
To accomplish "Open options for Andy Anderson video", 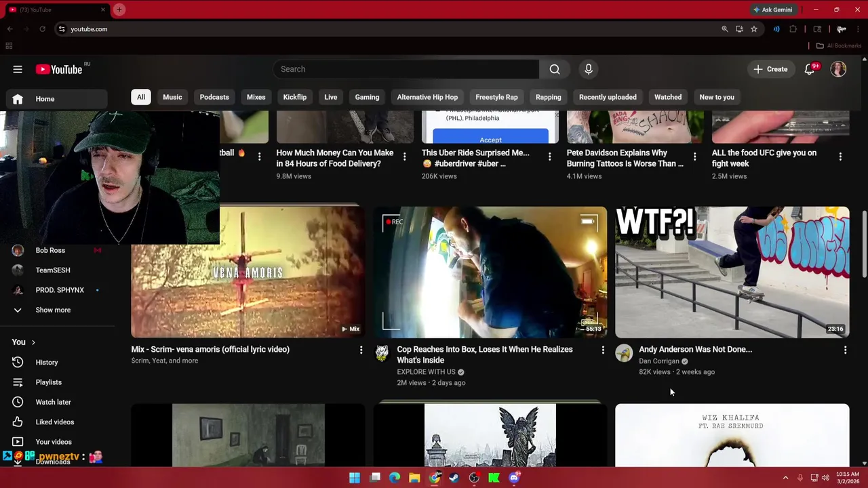I will pyautogui.click(x=845, y=350).
